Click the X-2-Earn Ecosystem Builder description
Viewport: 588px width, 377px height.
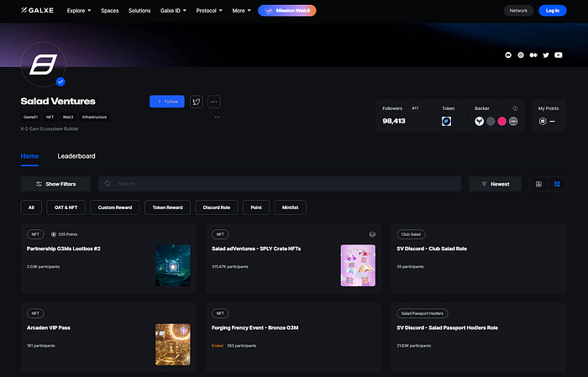[50, 128]
